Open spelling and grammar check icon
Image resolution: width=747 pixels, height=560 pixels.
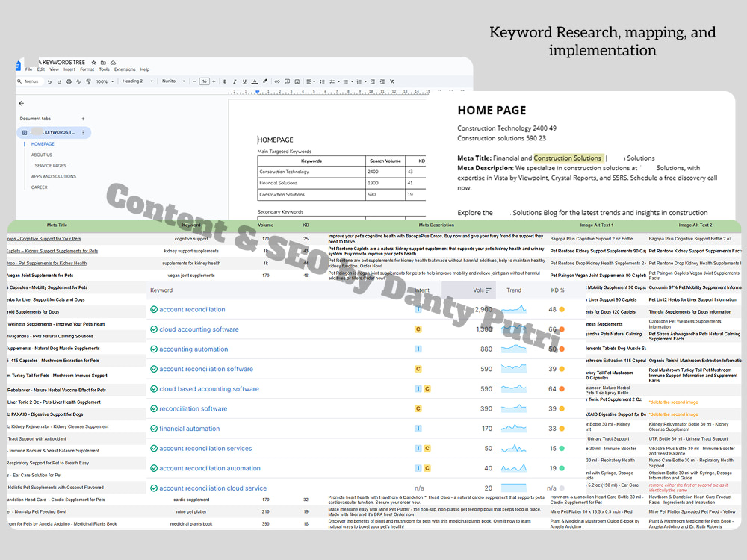(78, 81)
